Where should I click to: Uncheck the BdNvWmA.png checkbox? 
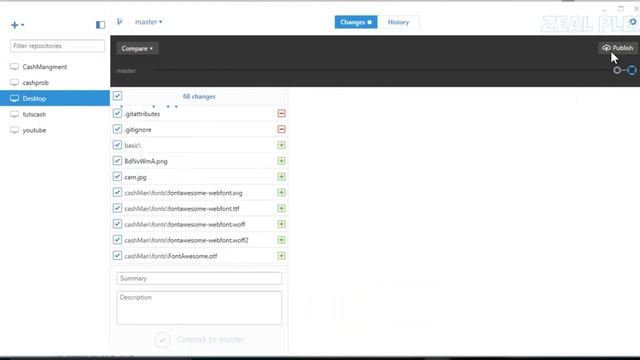(x=118, y=161)
